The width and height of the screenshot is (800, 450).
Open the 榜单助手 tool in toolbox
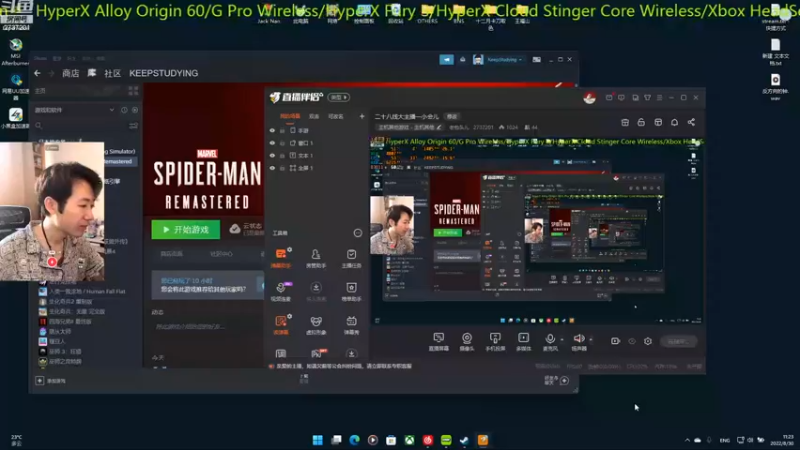351,291
